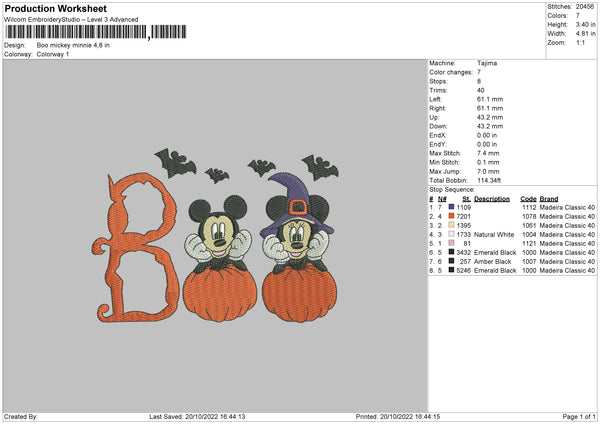Select the pink swatch for stitch 81
600x424 pixels.
click(x=451, y=243)
